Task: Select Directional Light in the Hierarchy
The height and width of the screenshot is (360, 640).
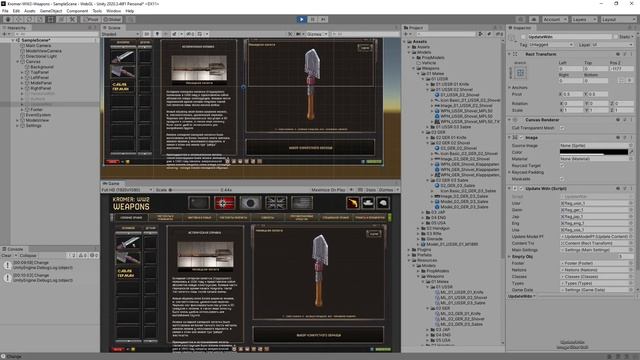Action: [41, 56]
